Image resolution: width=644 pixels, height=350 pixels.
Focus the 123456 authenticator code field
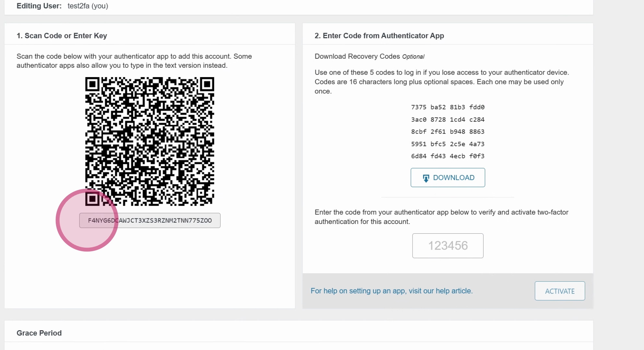pyautogui.click(x=448, y=246)
